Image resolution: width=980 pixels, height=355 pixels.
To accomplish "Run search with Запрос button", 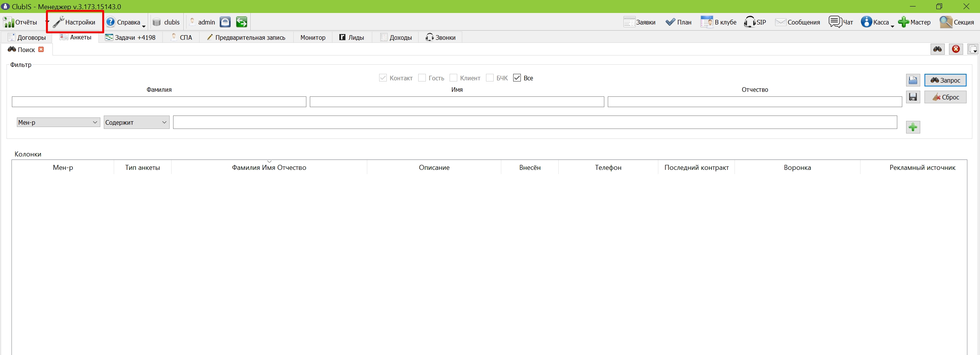I will click(946, 80).
